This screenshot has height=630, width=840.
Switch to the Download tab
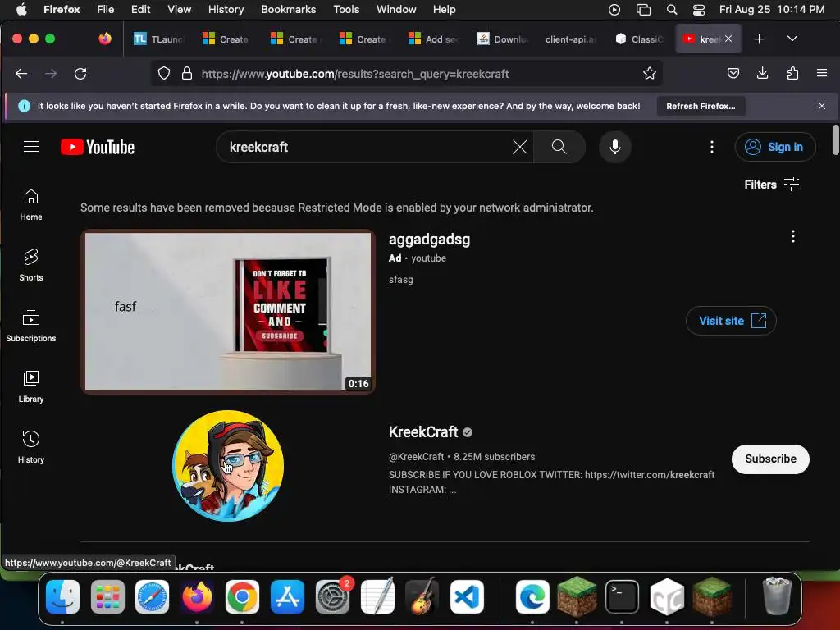tap(503, 39)
